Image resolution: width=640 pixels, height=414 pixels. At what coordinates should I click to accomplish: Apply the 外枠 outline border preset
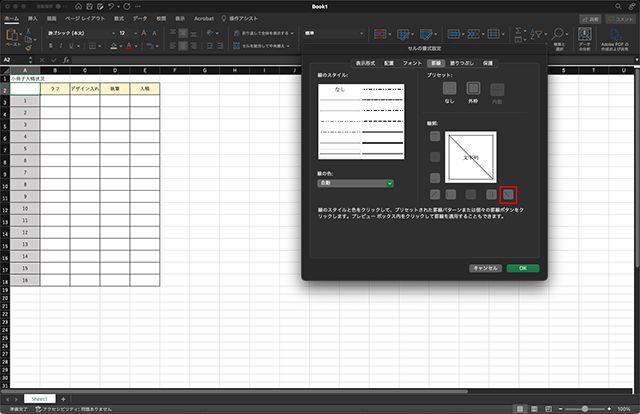point(474,89)
